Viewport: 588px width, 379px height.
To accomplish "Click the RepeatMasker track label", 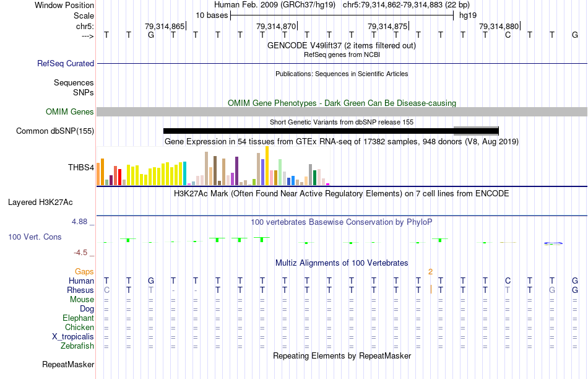I will [x=68, y=364].
